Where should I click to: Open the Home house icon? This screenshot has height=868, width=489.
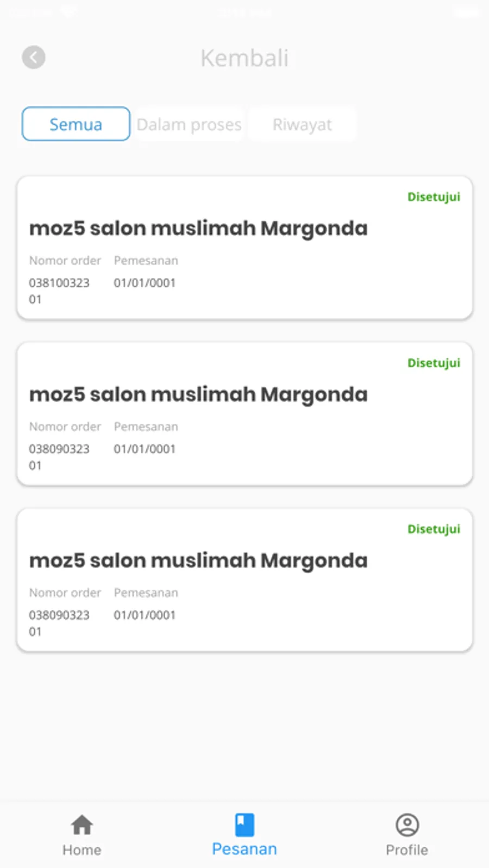(x=82, y=825)
